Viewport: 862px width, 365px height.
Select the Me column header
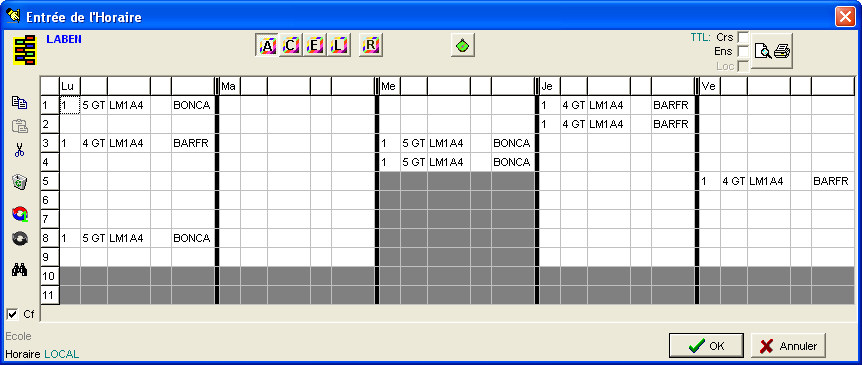pos(390,86)
